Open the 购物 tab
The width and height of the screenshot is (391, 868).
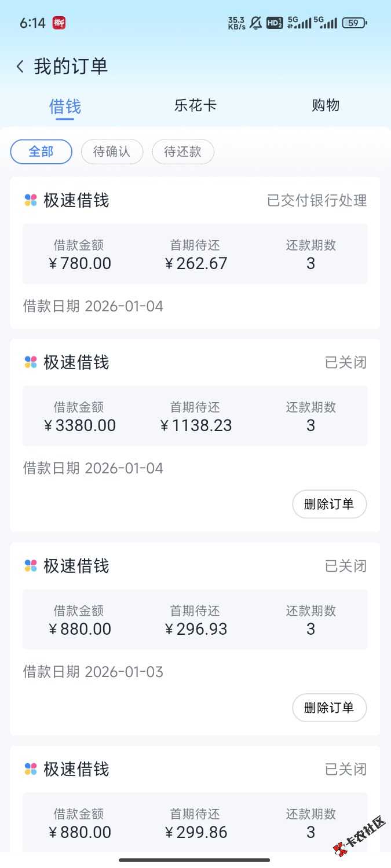tap(326, 105)
